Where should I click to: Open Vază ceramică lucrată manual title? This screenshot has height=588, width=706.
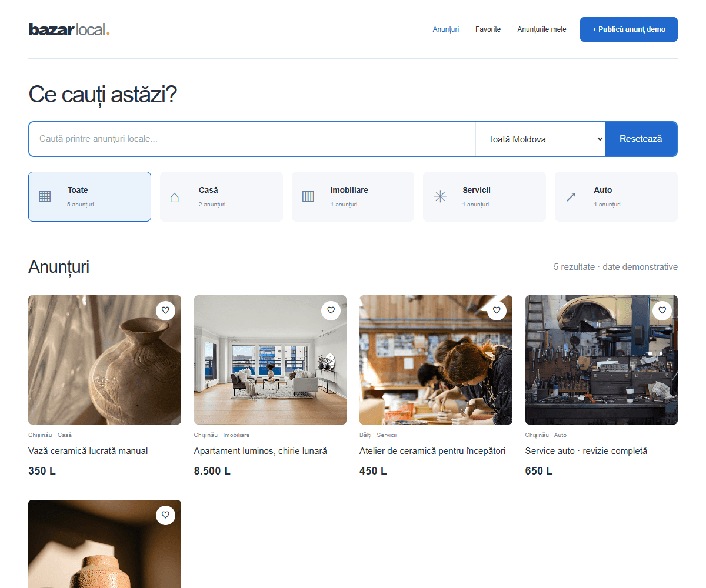[88, 451]
